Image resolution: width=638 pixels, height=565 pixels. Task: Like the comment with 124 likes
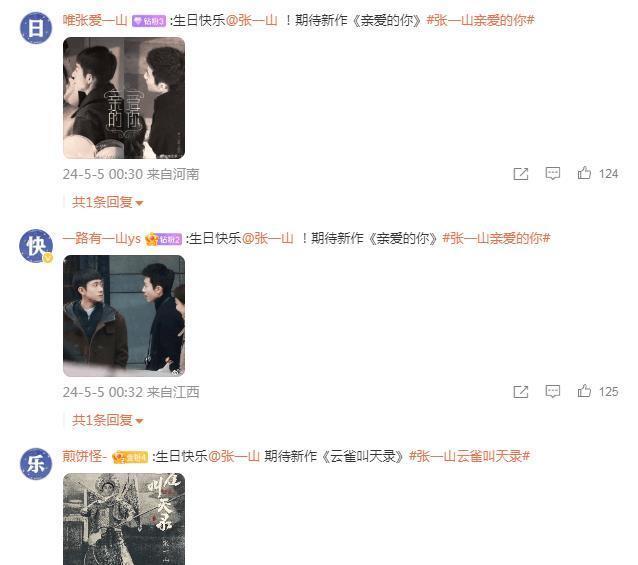point(584,173)
